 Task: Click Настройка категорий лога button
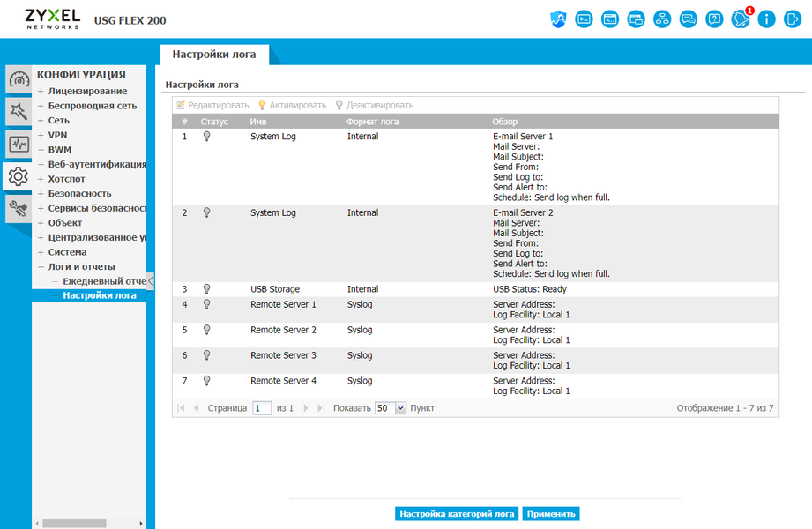(457, 514)
